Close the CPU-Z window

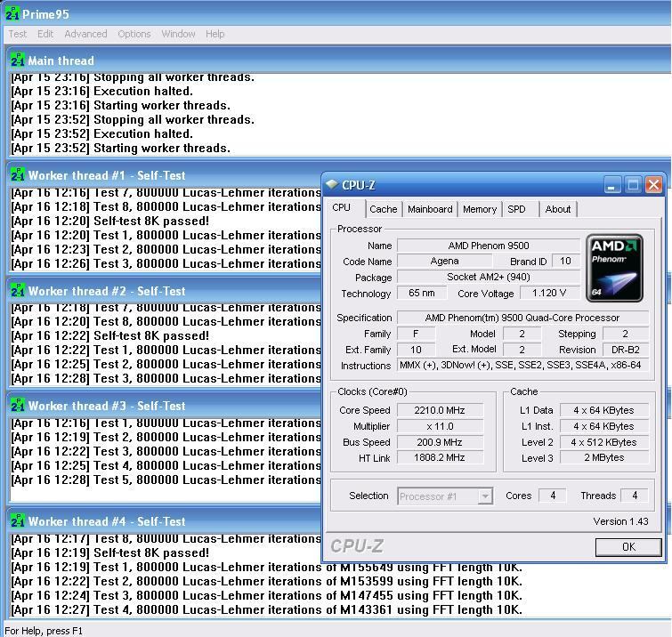coord(653,185)
